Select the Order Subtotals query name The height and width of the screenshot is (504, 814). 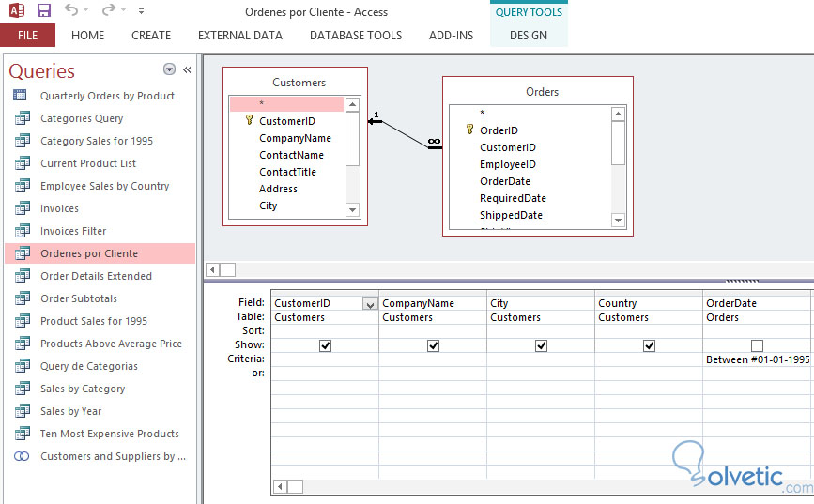[x=79, y=298]
